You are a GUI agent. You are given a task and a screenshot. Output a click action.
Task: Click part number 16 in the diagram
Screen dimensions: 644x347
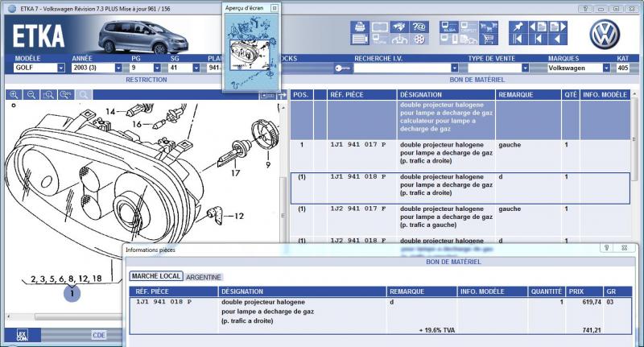[137, 124]
